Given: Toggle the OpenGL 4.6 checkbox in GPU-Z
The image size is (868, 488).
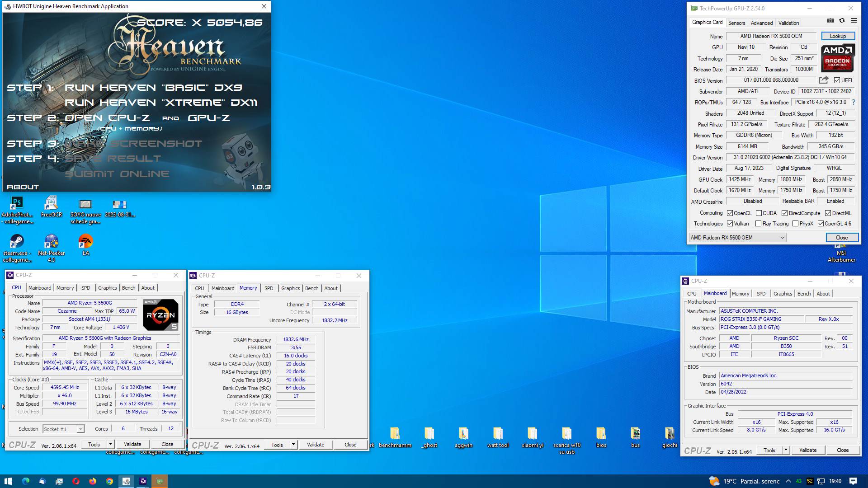Looking at the screenshot, I should (821, 224).
